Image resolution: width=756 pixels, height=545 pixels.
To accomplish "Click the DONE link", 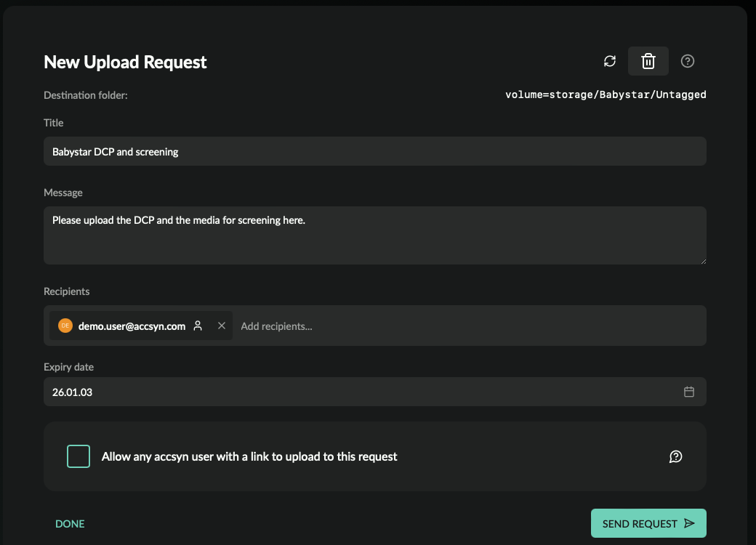I will pos(70,524).
